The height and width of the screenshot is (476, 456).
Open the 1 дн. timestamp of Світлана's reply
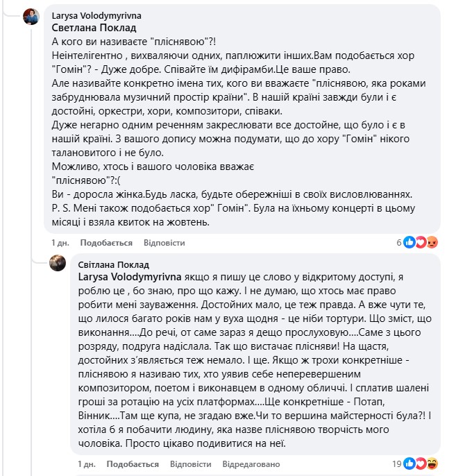[87, 464]
